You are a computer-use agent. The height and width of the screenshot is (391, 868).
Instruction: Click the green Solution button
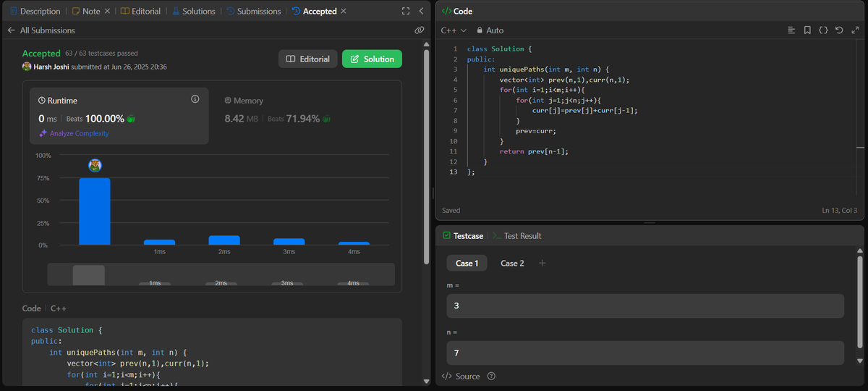click(x=372, y=59)
